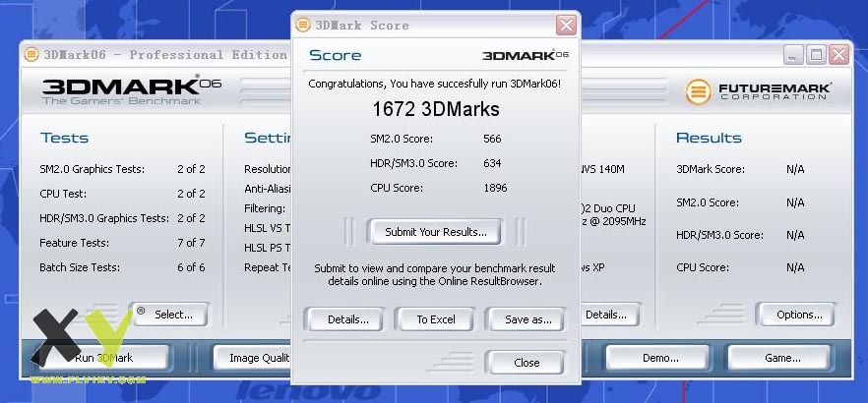Click '6 of 6' batch tests count

click(191, 267)
